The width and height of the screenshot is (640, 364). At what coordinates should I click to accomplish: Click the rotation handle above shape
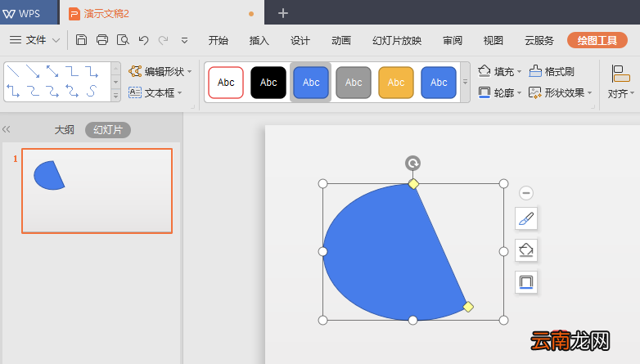click(412, 164)
